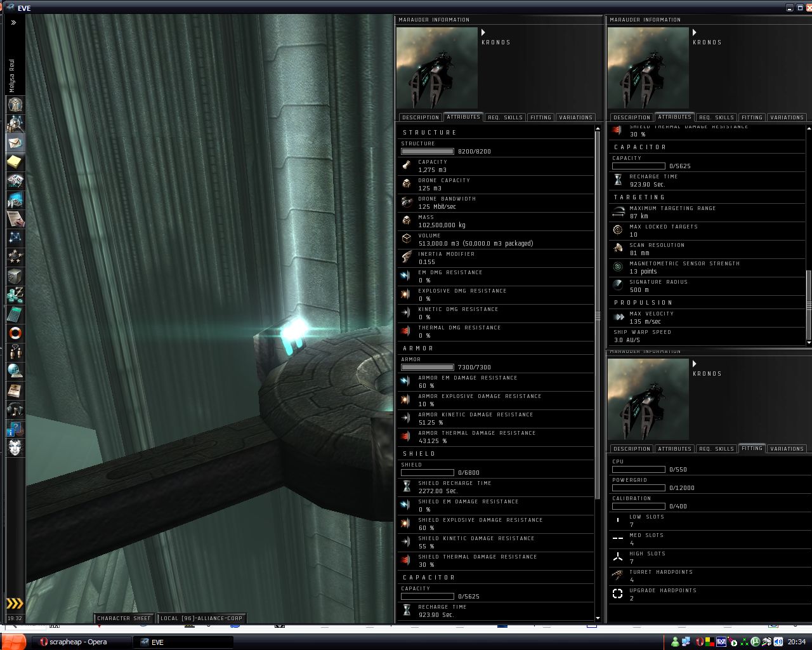The image size is (812, 650).
Task: Click the volume speaker tray icon
Action: (x=778, y=642)
